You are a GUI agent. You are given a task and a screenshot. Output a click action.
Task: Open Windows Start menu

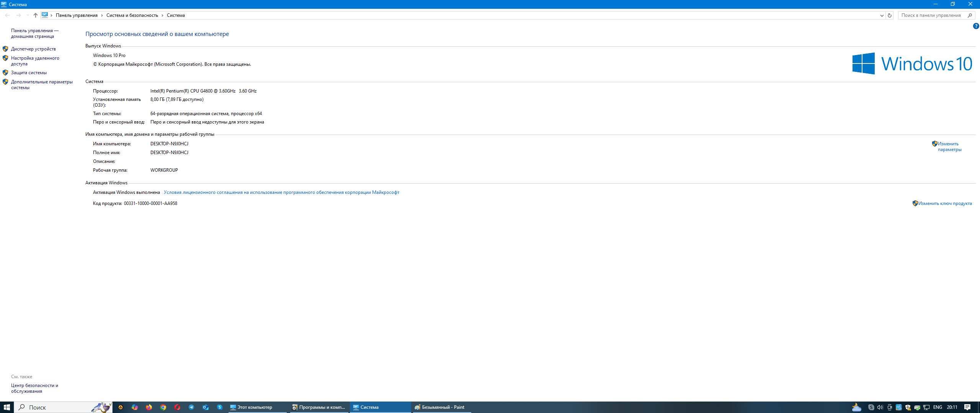pos(7,407)
